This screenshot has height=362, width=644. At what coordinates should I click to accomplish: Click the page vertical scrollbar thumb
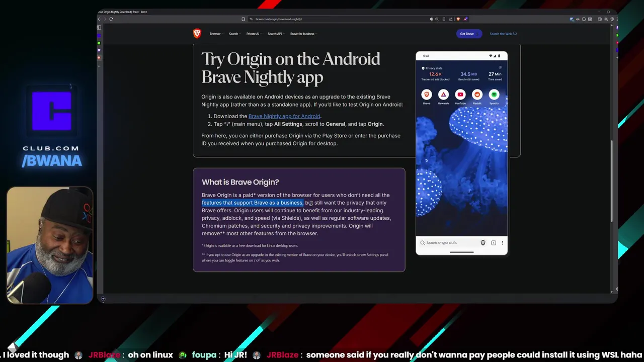pyautogui.click(x=612, y=180)
